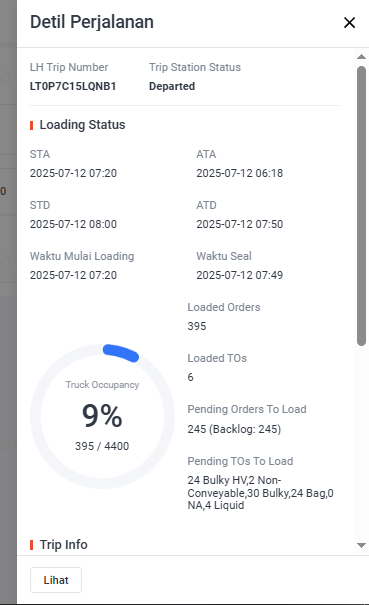Click the 9% occupancy value
The image size is (369, 605).
pos(102,416)
